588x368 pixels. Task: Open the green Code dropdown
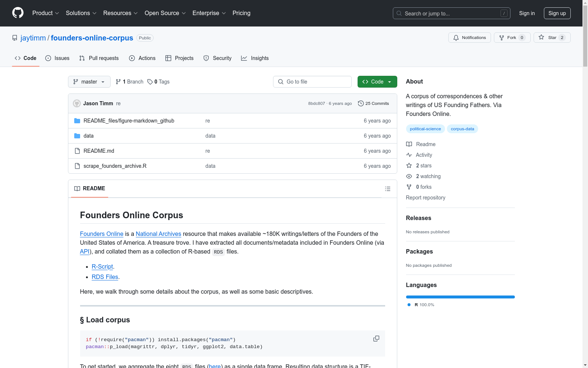[377, 82]
